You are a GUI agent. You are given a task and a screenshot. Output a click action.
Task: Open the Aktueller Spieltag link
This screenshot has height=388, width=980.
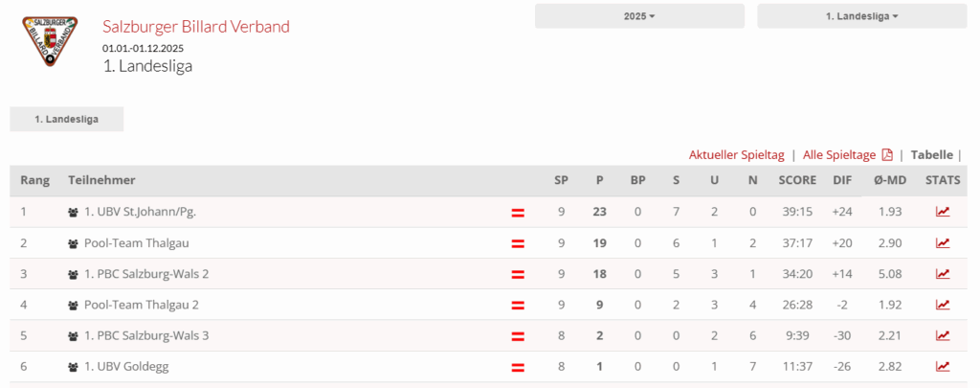[736, 154]
